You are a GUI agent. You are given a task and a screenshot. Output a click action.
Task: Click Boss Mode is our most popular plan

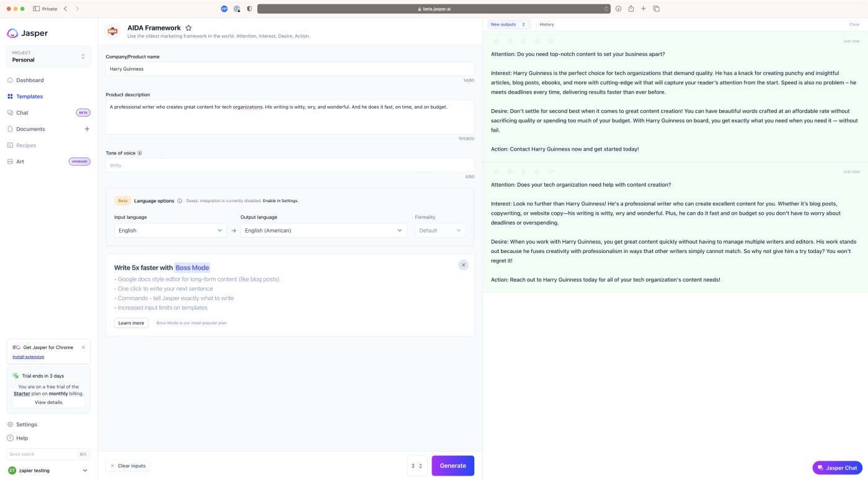[192, 323]
